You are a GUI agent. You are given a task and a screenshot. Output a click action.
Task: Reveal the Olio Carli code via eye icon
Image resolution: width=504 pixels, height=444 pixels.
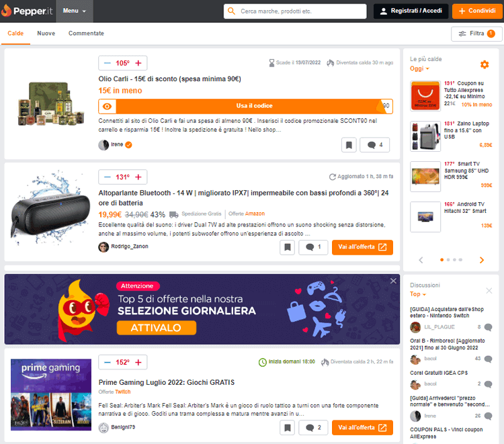tap(106, 106)
